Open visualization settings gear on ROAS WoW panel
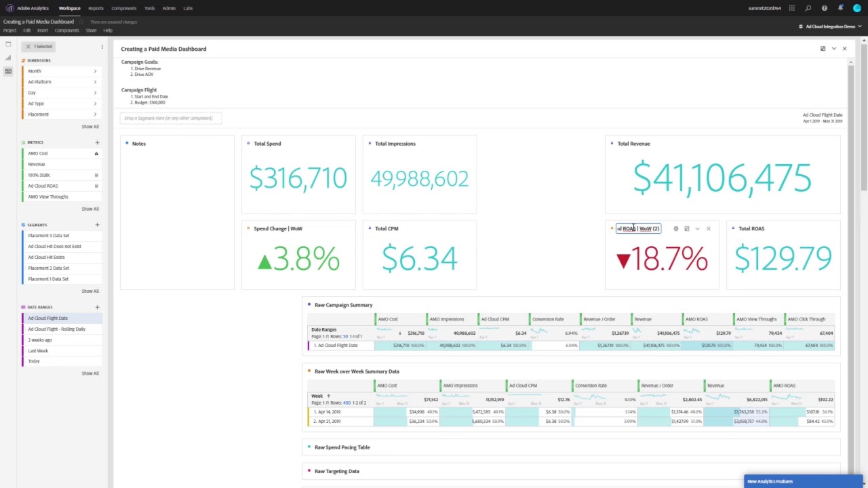Image resolution: width=868 pixels, height=488 pixels. 675,228
